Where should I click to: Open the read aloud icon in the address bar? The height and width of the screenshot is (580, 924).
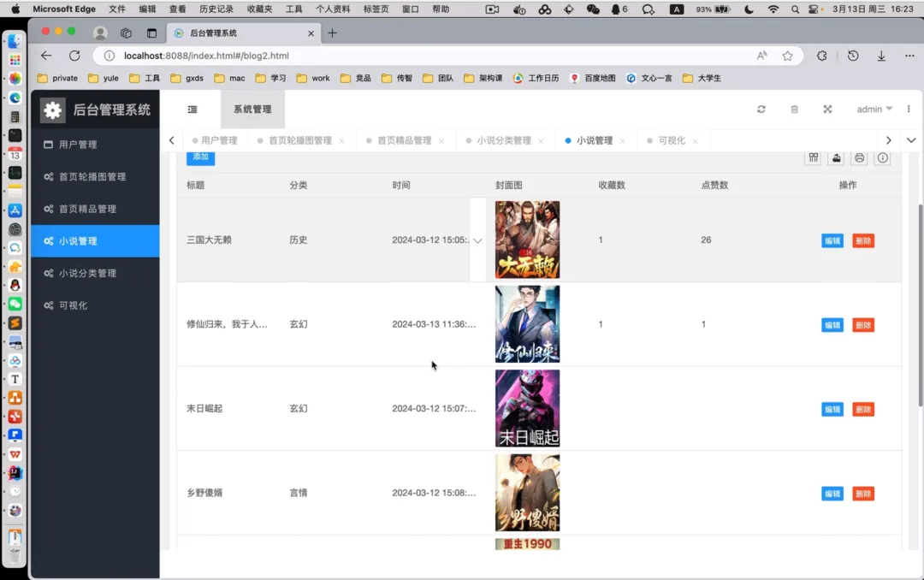(762, 56)
